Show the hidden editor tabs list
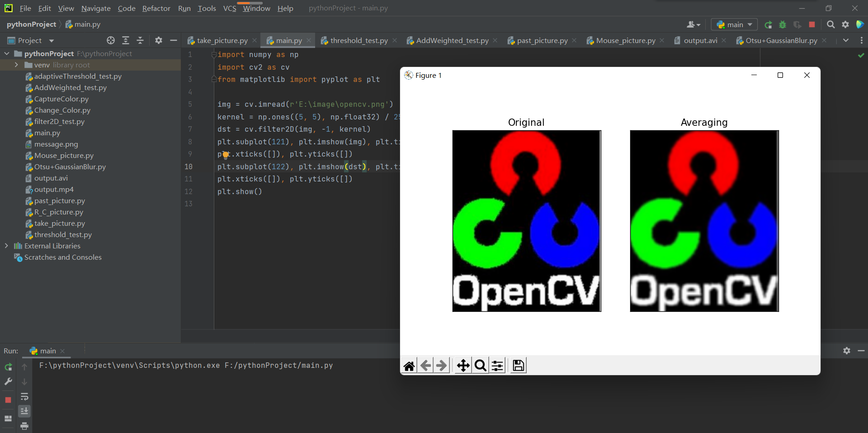The height and width of the screenshot is (433, 868). click(x=846, y=40)
